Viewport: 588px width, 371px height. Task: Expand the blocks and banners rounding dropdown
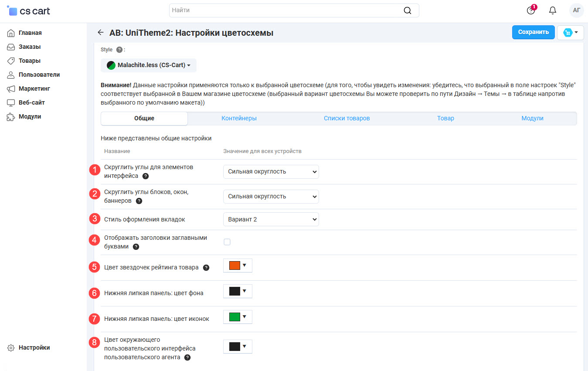271,197
